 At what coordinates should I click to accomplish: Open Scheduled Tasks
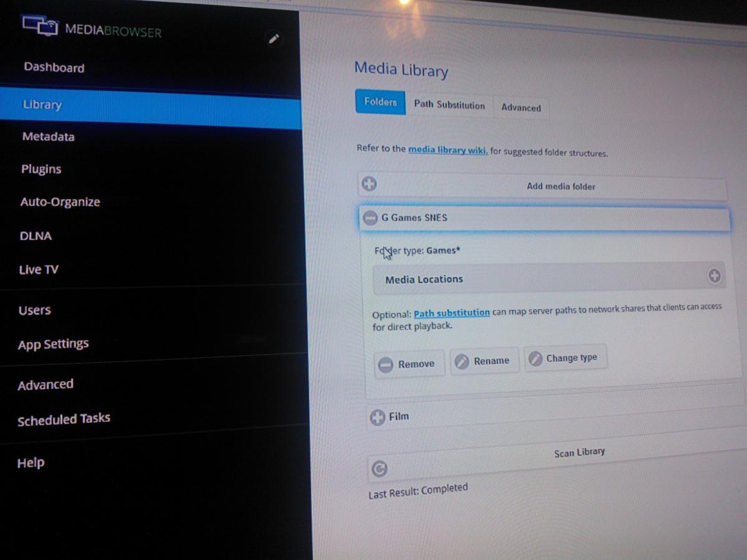coord(63,419)
